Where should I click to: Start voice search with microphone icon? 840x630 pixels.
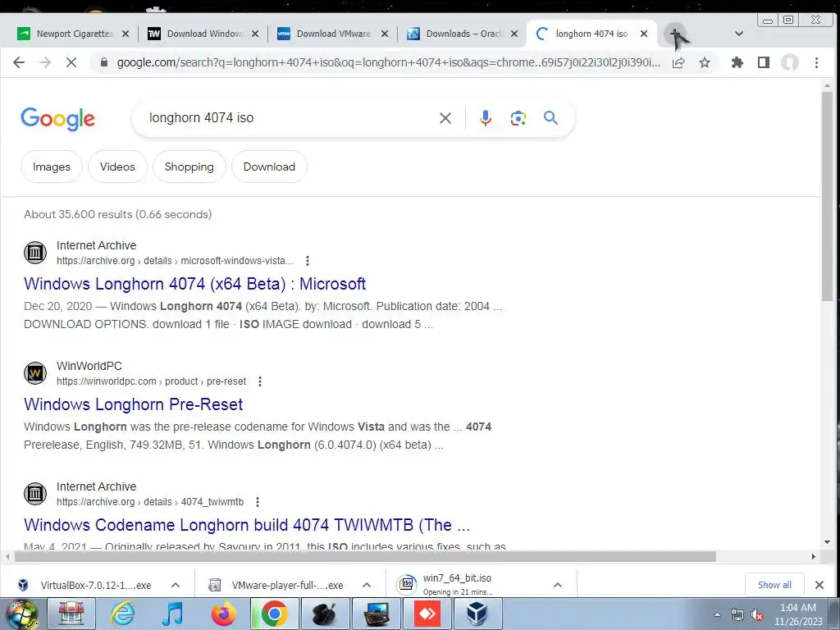click(x=486, y=118)
